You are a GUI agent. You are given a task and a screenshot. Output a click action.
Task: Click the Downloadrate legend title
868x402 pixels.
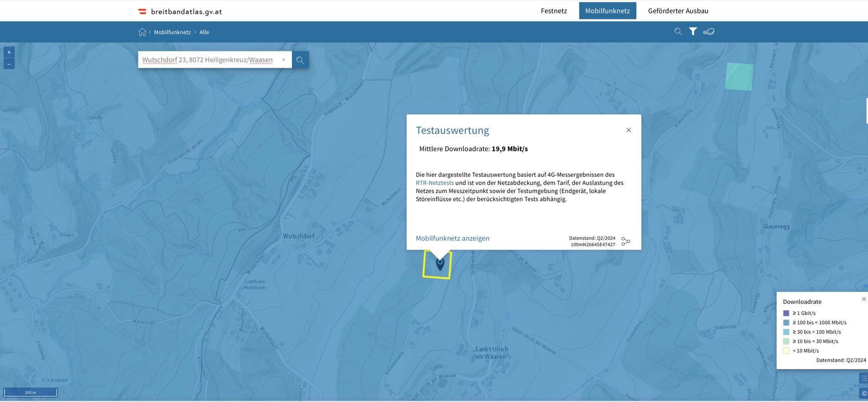tap(802, 302)
